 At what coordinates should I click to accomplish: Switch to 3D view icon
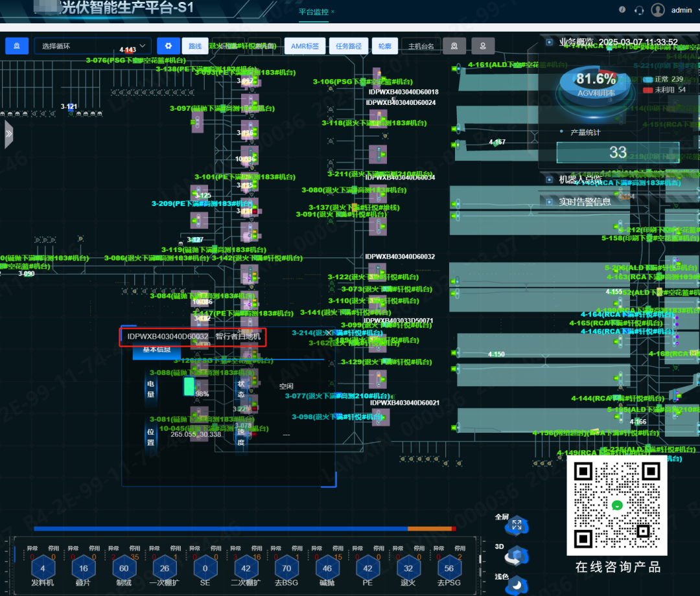tap(517, 555)
